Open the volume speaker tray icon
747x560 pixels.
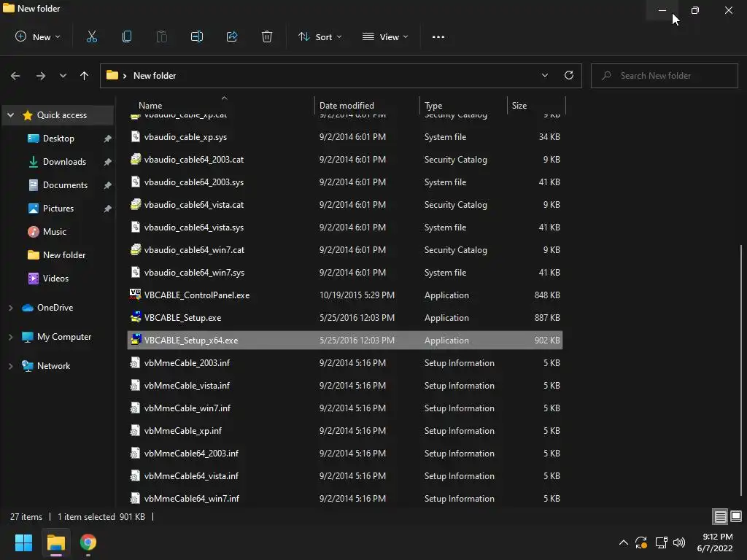coord(679,542)
